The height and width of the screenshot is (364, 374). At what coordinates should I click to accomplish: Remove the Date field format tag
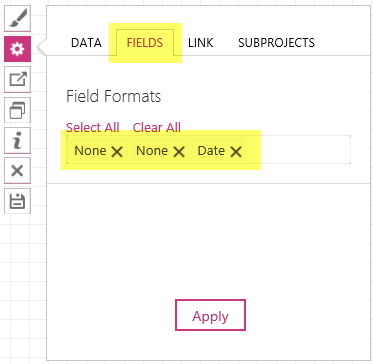(x=236, y=152)
